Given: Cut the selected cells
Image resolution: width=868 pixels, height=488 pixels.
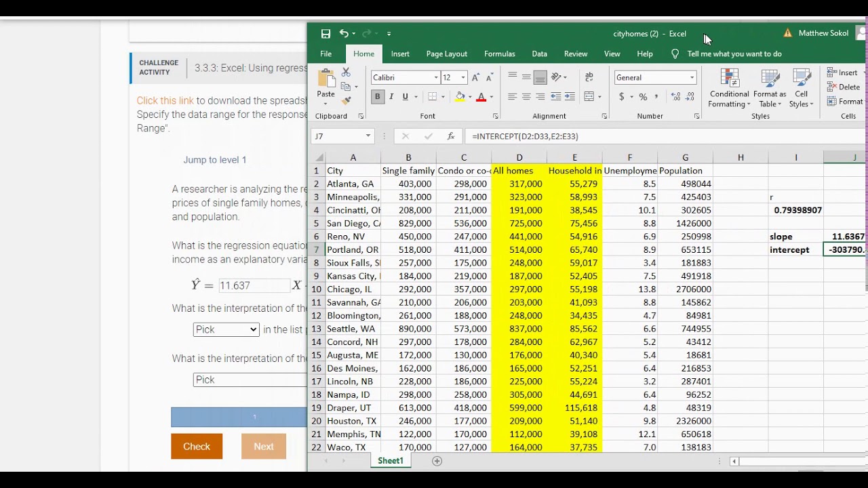Looking at the screenshot, I should coord(346,73).
